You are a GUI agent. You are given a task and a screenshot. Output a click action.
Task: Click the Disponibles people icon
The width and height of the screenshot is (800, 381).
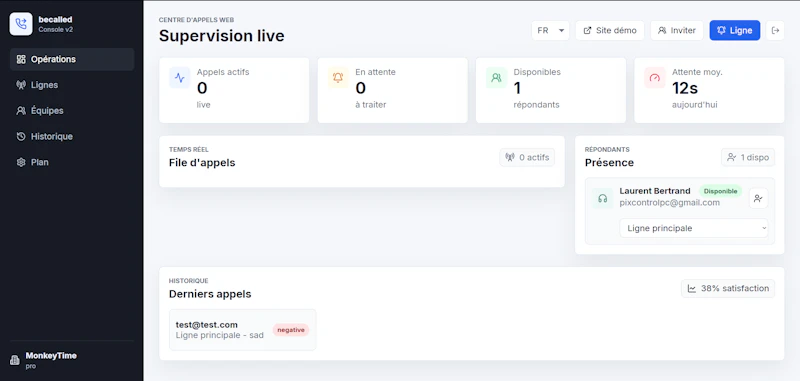pos(496,78)
